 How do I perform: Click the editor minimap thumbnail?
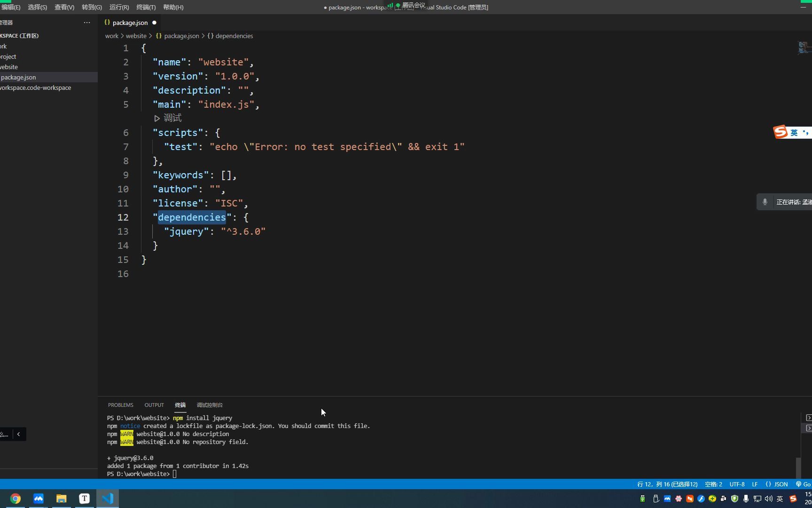[804, 48]
